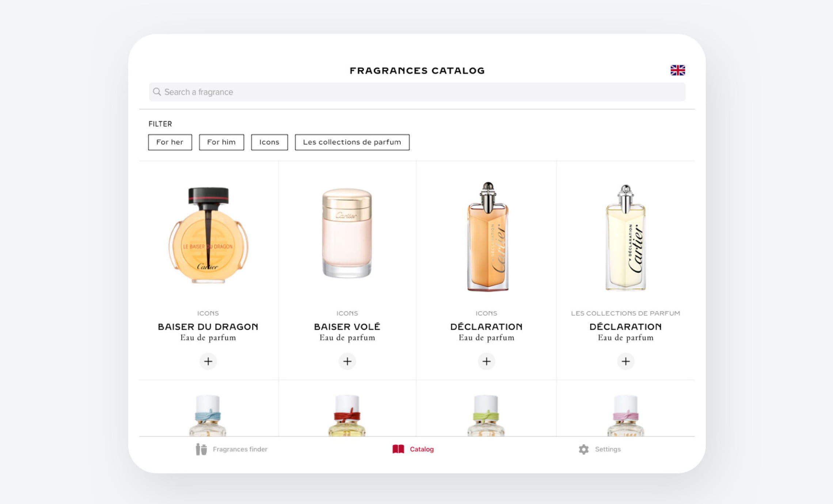Add Baiser Volé with plus icon
This screenshot has height=504, width=833.
(347, 361)
